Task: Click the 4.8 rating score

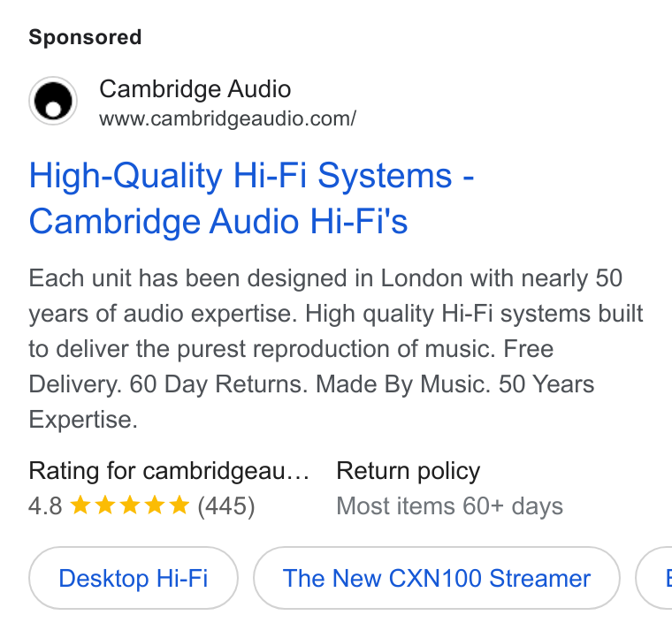Action: [45, 505]
